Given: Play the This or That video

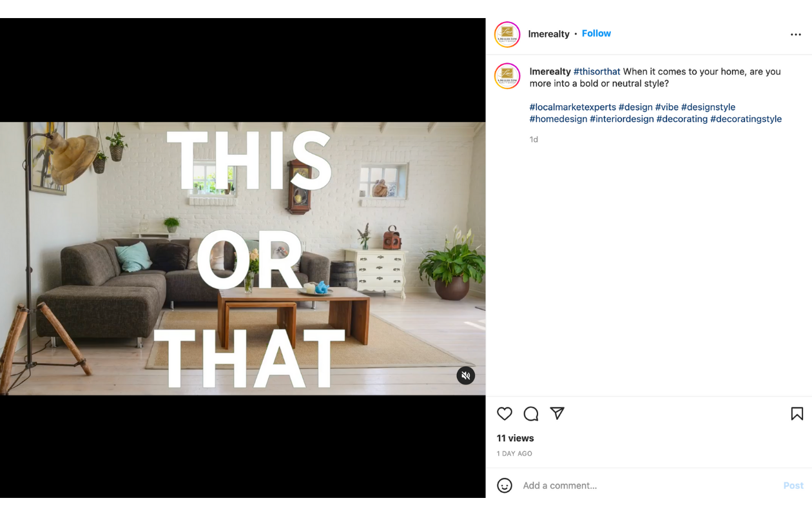Looking at the screenshot, I should tap(243, 259).
